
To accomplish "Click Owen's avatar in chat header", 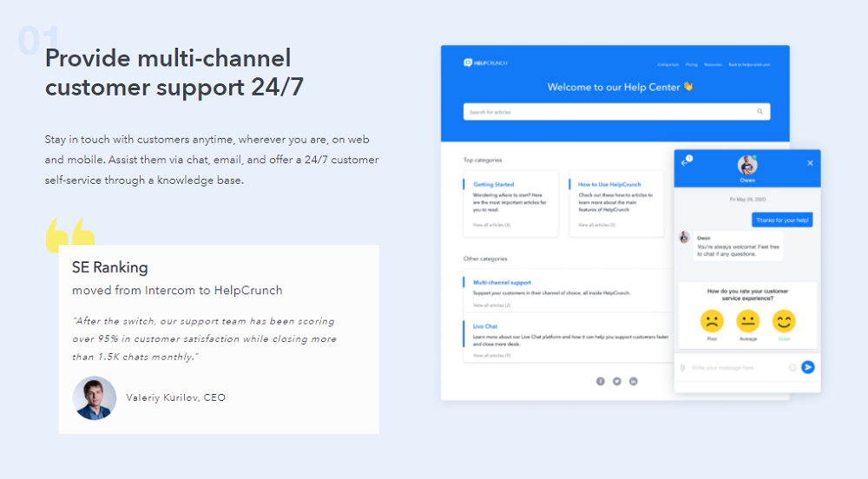I will point(747,165).
